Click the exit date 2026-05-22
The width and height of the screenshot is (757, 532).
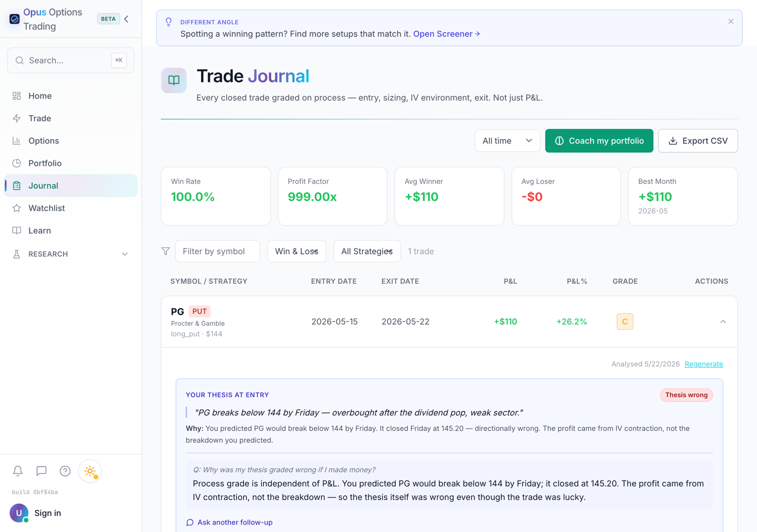pyautogui.click(x=405, y=322)
